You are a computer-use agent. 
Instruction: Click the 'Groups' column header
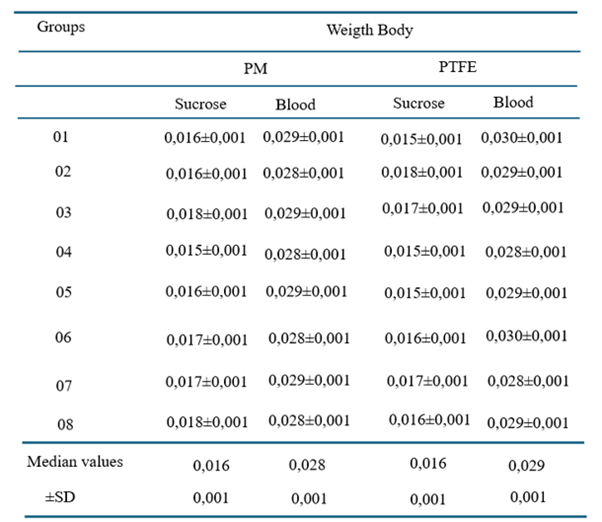[61, 26]
